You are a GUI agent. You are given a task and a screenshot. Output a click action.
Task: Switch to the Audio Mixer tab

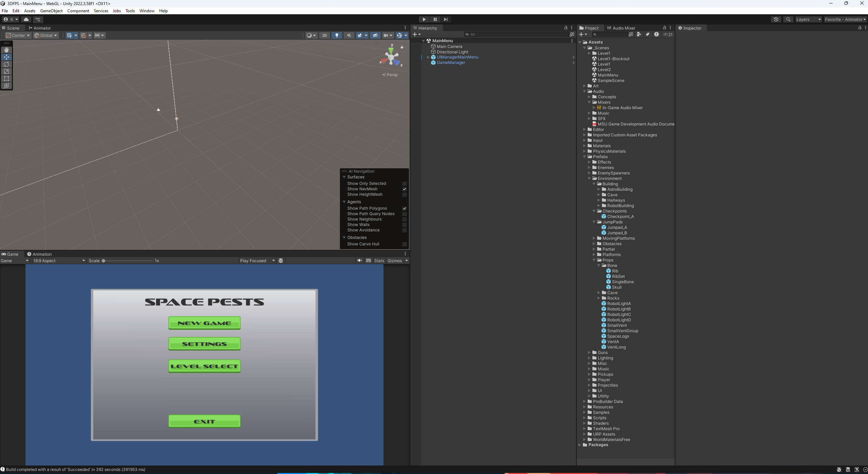(621, 28)
